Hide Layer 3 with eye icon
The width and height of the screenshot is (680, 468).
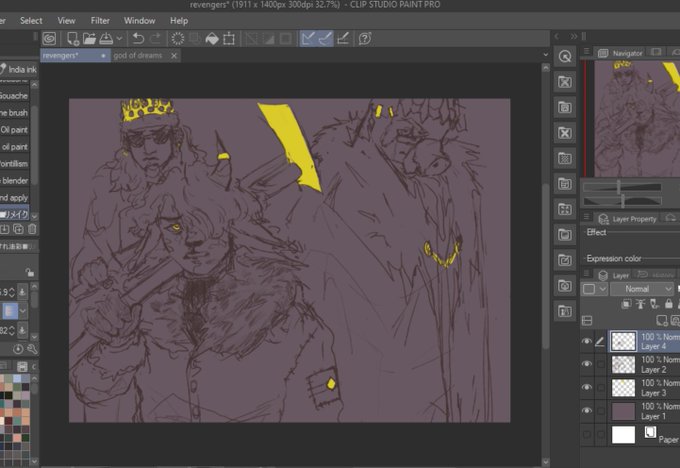[x=587, y=387]
